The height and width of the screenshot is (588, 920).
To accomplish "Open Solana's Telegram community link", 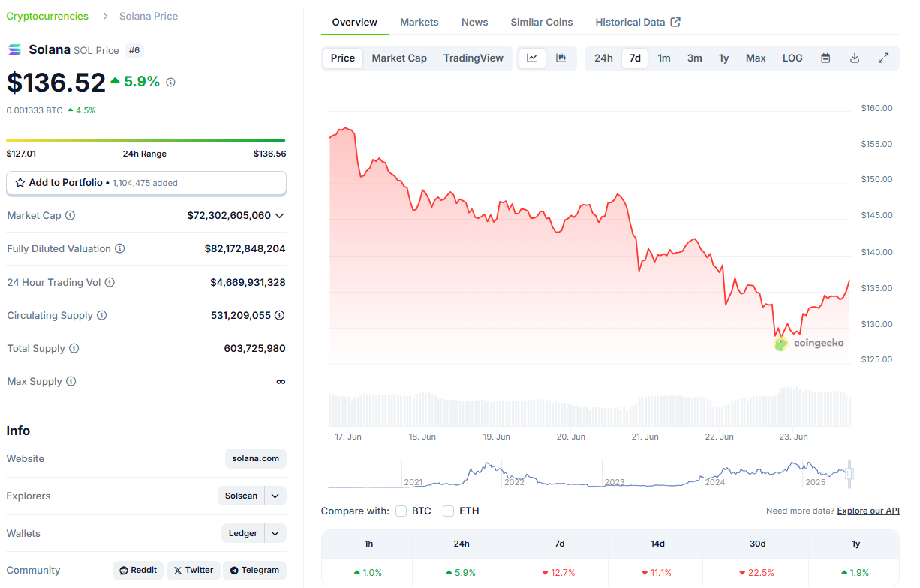I will (255, 571).
